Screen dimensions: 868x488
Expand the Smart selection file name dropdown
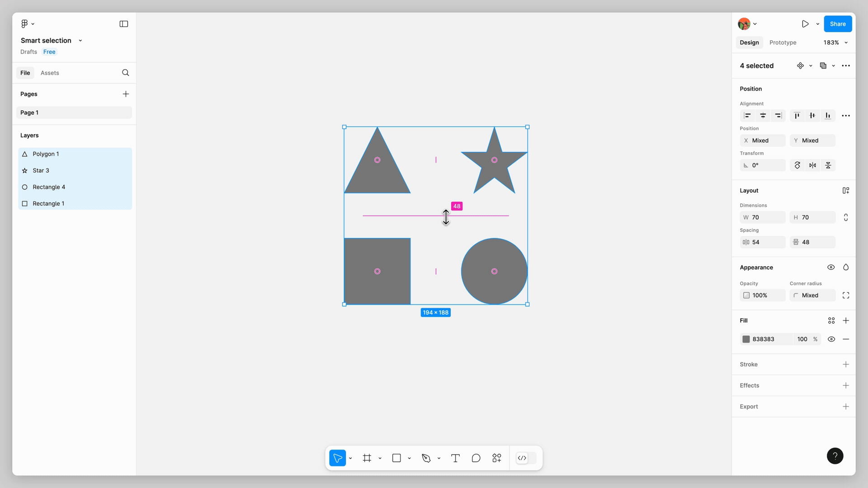80,41
